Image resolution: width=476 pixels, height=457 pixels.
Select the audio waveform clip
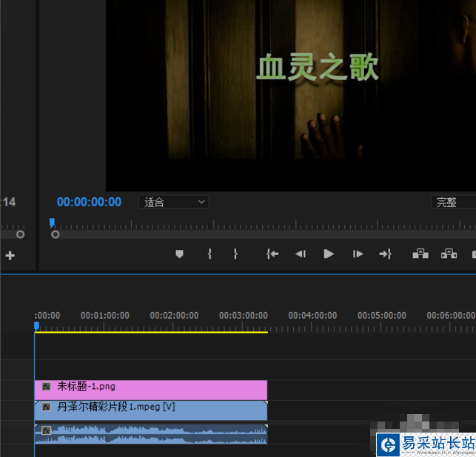tap(151, 434)
